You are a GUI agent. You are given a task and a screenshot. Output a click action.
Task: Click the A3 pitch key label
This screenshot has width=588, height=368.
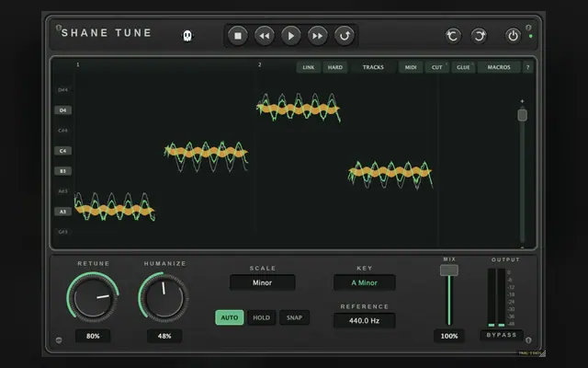63,212
